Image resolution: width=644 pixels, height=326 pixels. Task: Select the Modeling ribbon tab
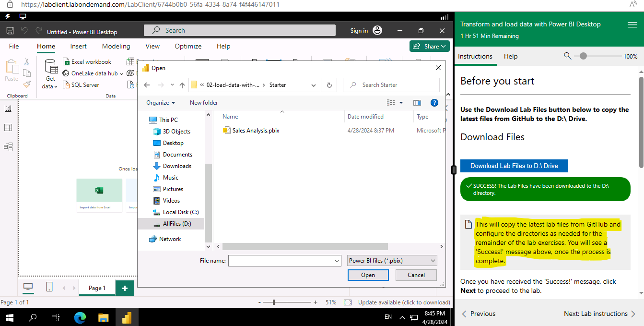click(x=116, y=47)
